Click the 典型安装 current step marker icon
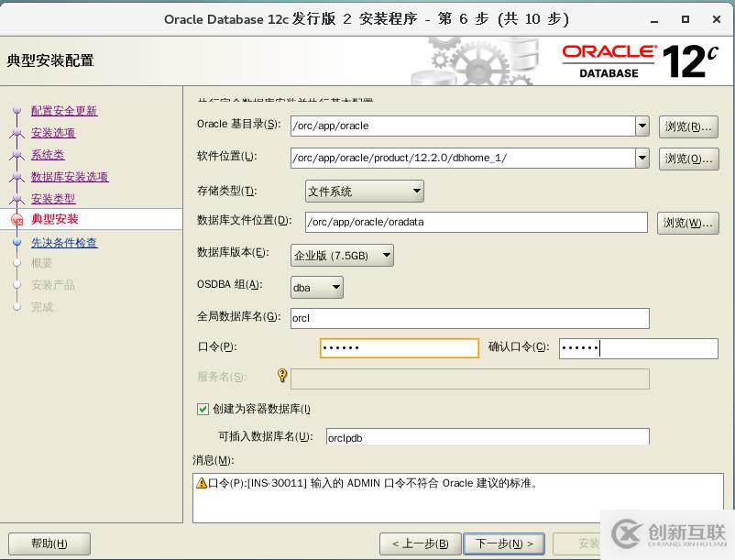Viewport: 735px width, 560px height. coord(17,219)
